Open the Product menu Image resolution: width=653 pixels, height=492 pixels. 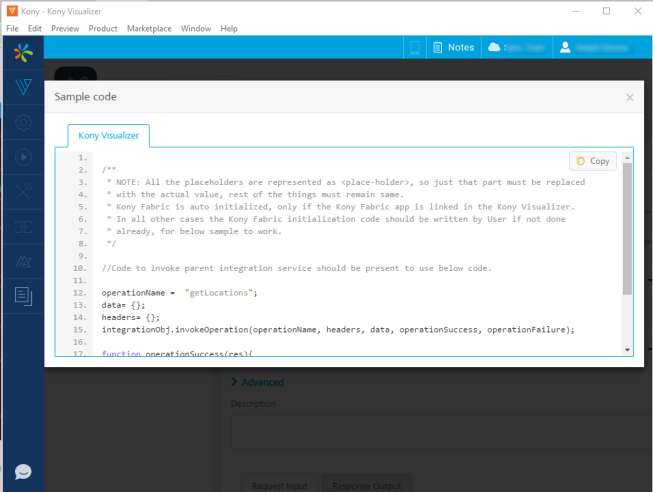tap(103, 28)
